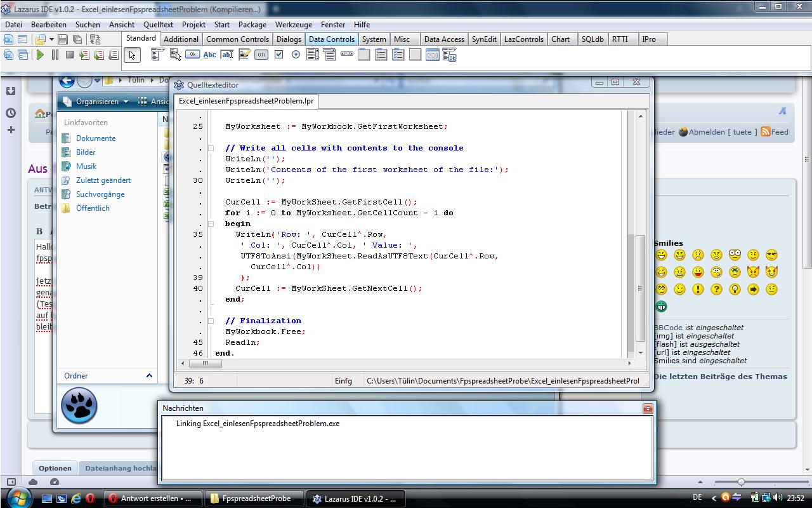
Task: Open Dokumente in Explorer favorites
Action: coord(96,138)
